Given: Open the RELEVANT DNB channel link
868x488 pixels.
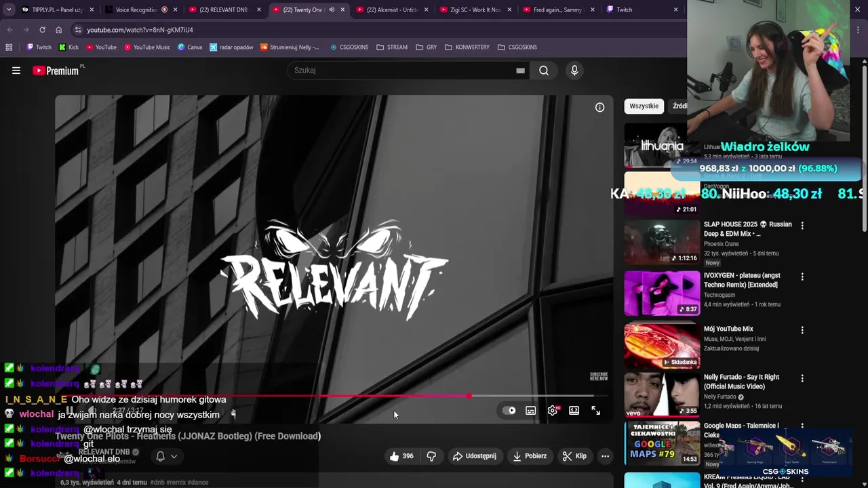Looking at the screenshot, I should pos(104,452).
